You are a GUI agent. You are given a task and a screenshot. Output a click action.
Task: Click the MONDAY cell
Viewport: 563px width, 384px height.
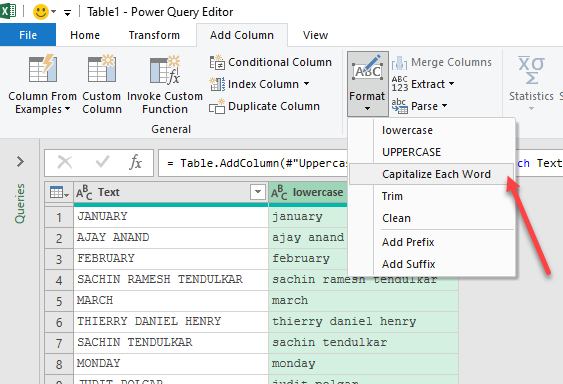click(171, 364)
